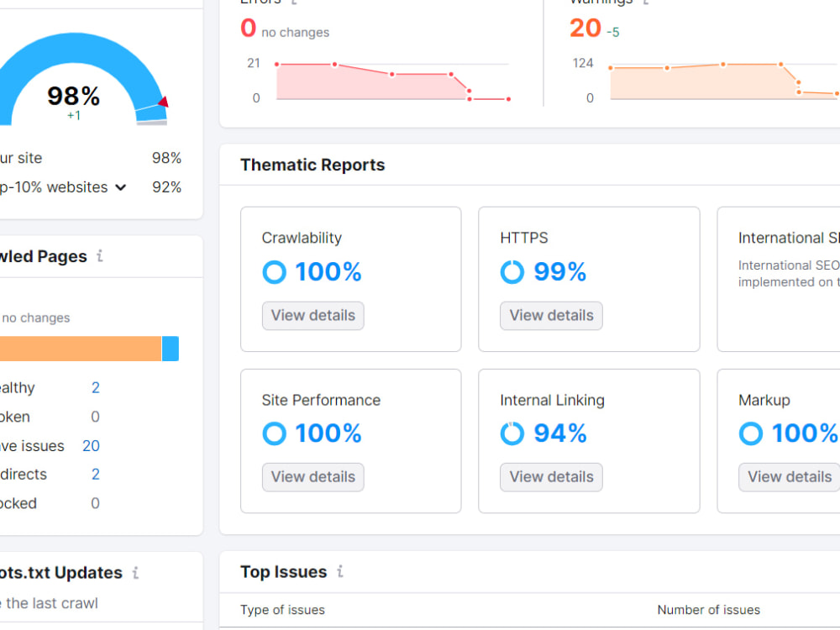Viewport: 840px width, 630px height.
Task: Click the 92% top websites value
Action: click(x=166, y=187)
